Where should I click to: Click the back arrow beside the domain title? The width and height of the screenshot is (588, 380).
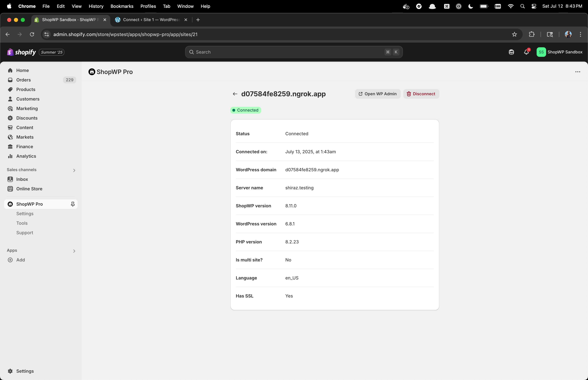coord(235,94)
